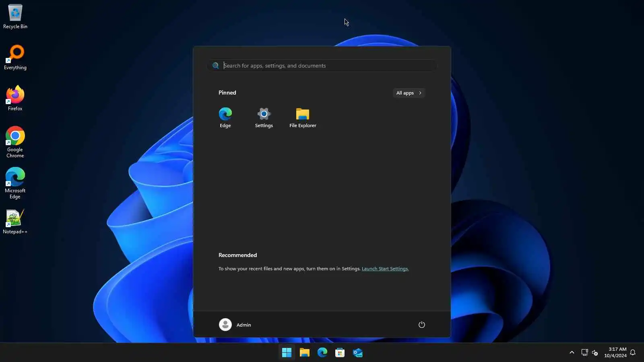Open File Explorer from the taskbar

point(304,353)
